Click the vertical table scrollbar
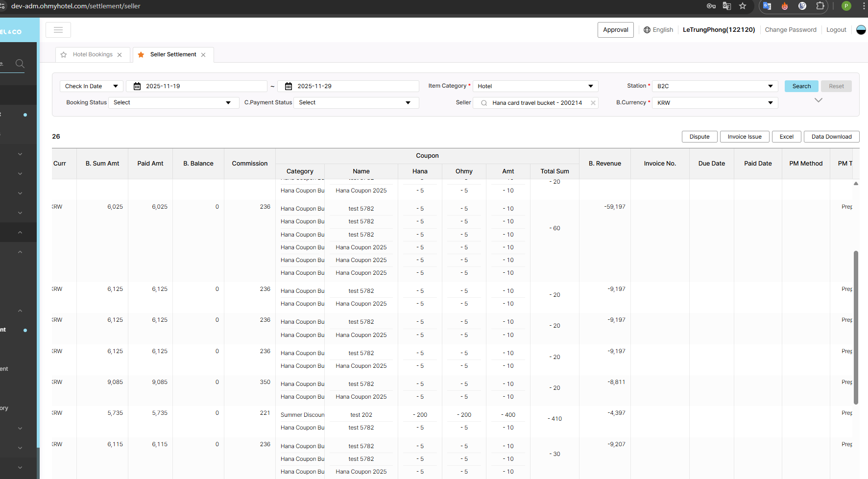Image resolution: width=868 pixels, height=479 pixels. pyautogui.click(x=856, y=327)
